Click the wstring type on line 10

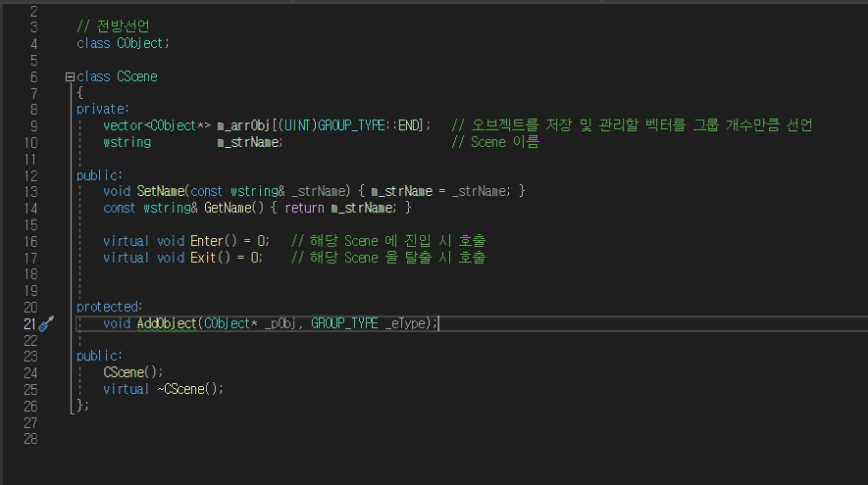click(127, 142)
